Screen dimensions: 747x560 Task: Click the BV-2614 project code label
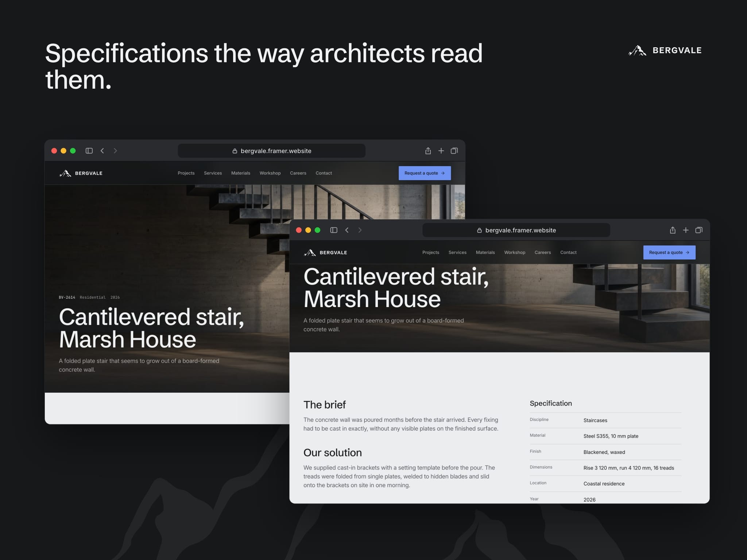(x=67, y=297)
